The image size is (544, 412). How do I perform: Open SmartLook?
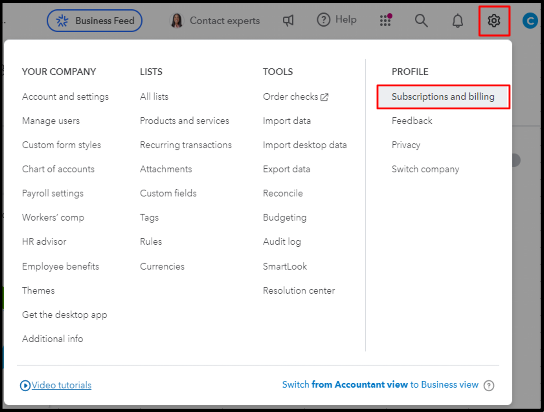tap(285, 266)
